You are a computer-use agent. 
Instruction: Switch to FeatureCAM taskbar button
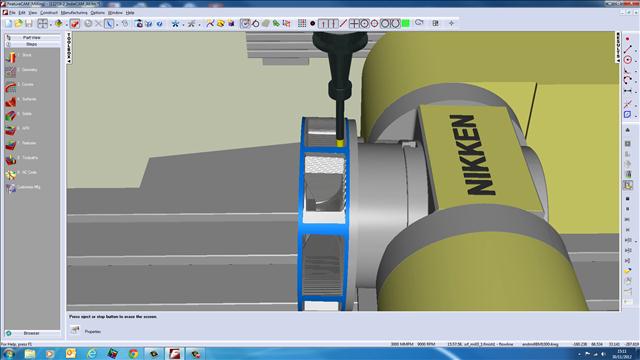[x=175, y=353]
